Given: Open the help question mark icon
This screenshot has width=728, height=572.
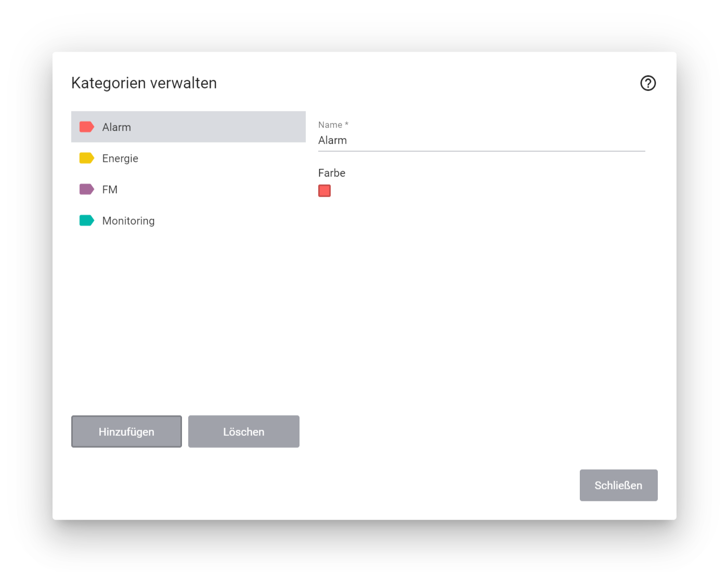Looking at the screenshot, I should 648,83.
